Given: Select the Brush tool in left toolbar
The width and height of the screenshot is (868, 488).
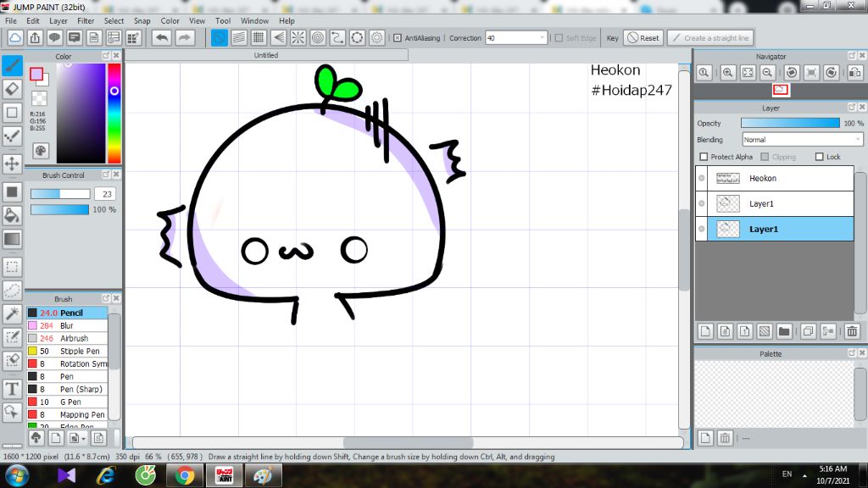Looking at the screenshot, I should click(x=12, y=66).
